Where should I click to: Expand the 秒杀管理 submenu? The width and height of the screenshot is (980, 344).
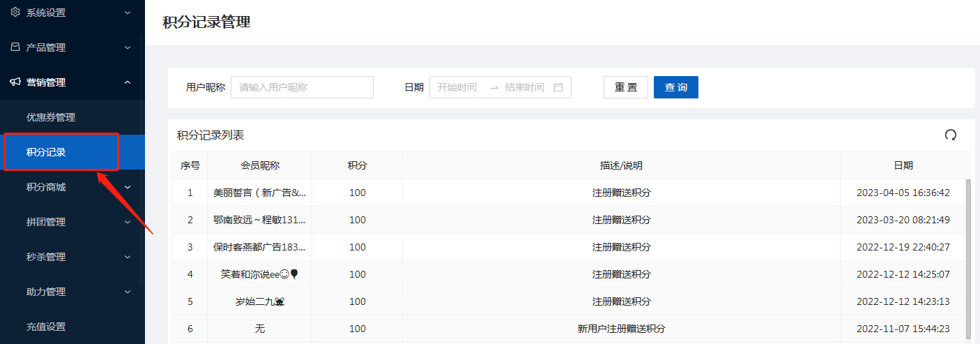[127, 257]
